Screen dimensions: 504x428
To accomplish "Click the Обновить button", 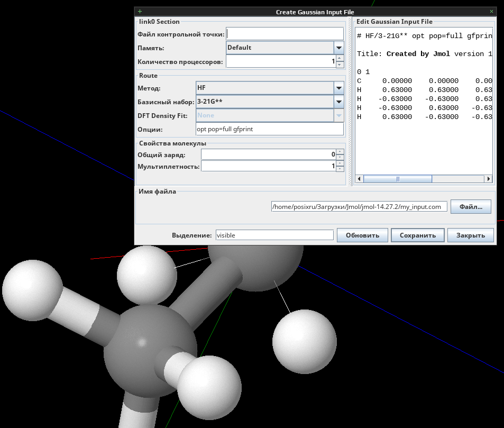I will click(362, 235).
